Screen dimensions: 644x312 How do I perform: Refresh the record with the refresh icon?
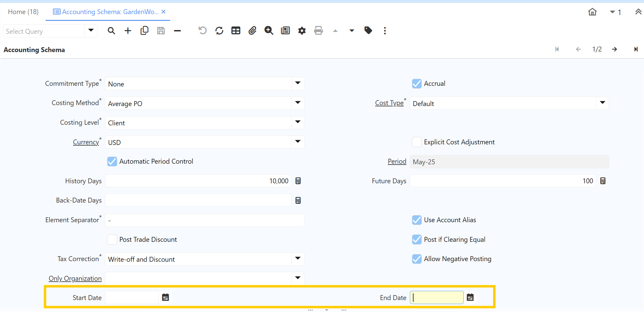[x=219, y=31]
